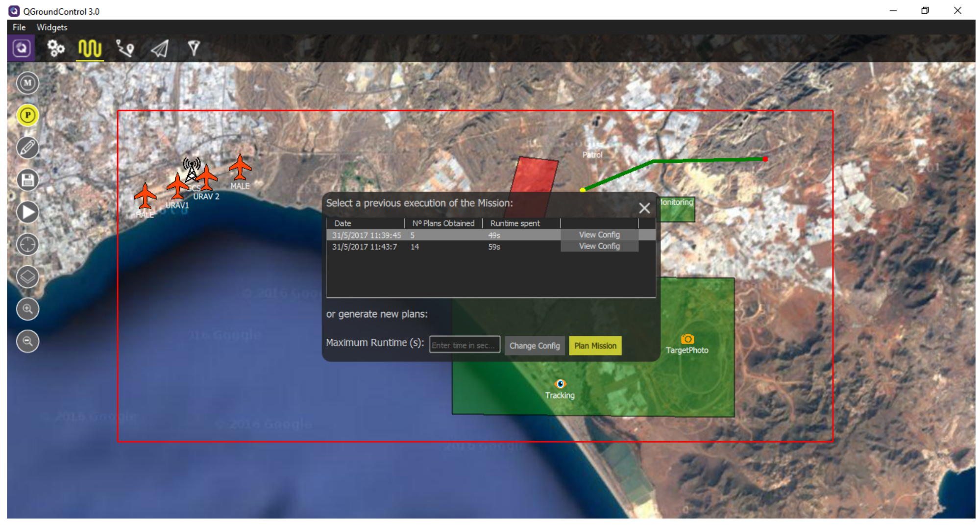
Task: Click the Plan Mission button
Action: 595,346
